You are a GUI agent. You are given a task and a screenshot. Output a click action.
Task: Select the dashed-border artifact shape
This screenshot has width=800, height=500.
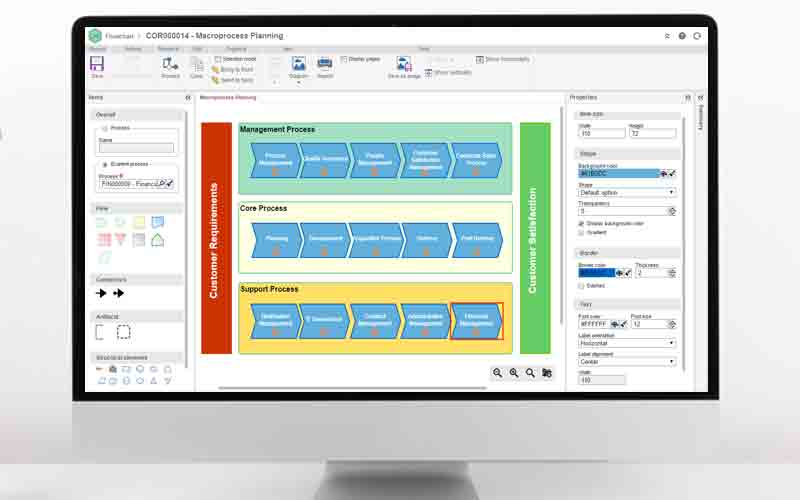(124, 331)
